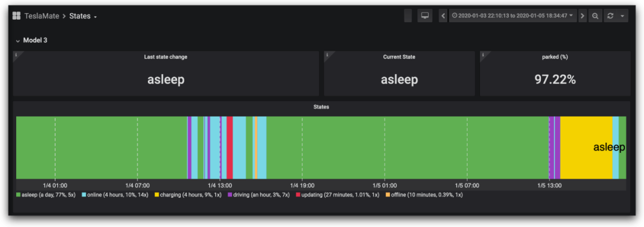The image size is (644, 227).
Task: Toggle online series in legend
Action: 116,195
